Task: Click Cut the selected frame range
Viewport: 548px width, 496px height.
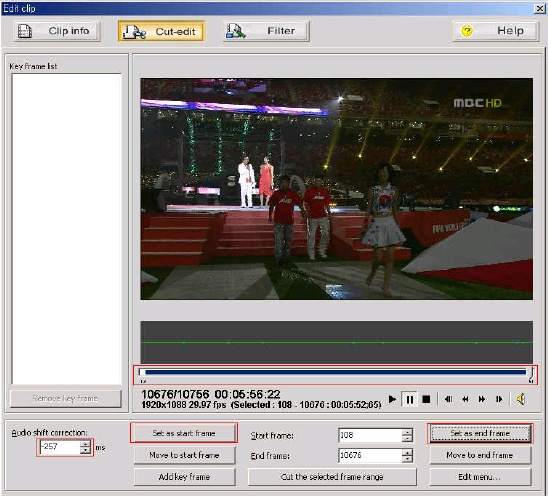Action: 332,477
